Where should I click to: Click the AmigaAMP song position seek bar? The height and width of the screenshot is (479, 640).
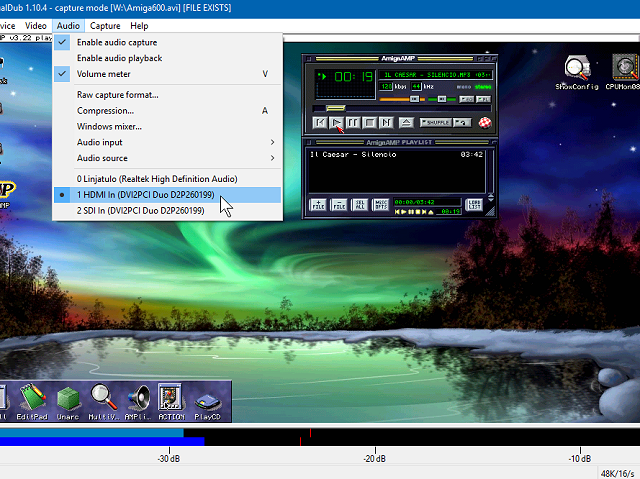402,108
